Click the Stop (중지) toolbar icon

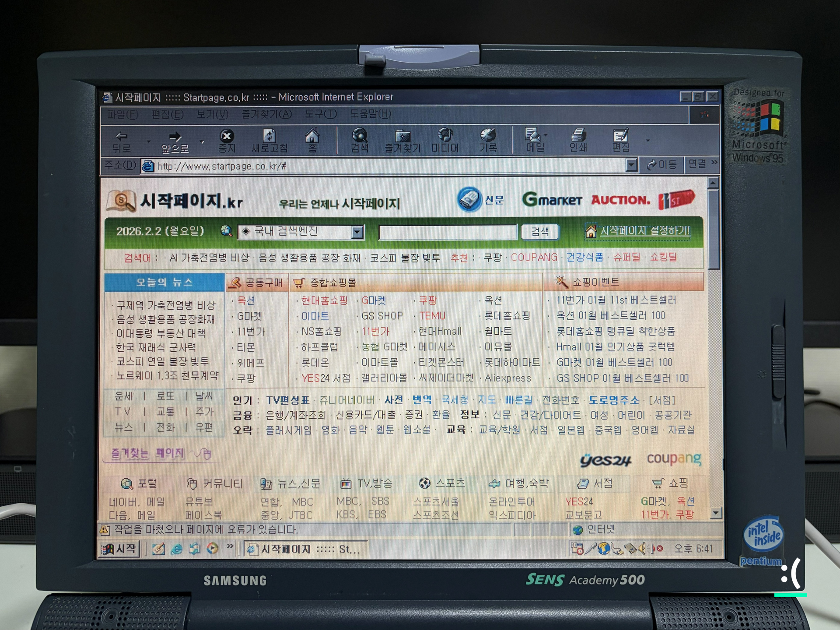click(x=227, y=136)
